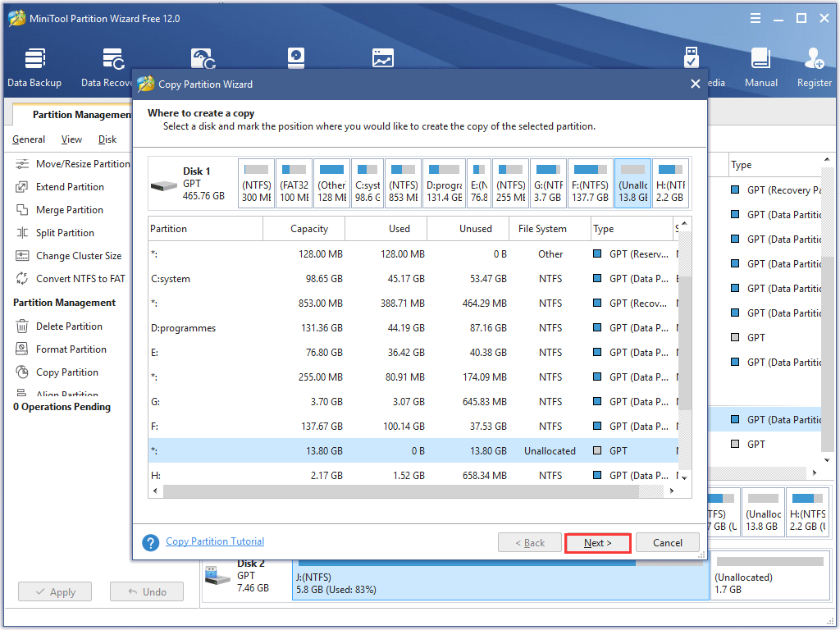The height and width of the screenshot is (630, 840).
Task: Select the D:progra 131.4 GB disk map block
Action: (x=444, y=184)
